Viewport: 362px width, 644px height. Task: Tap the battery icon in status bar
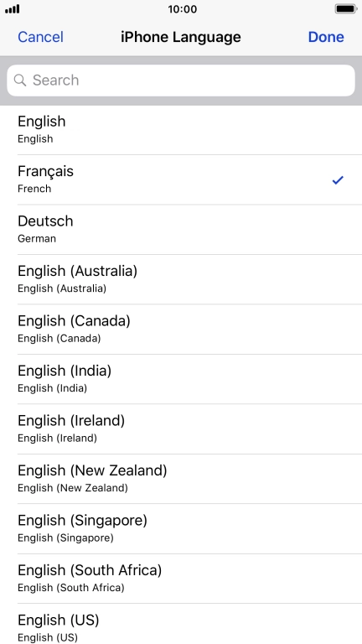(x=345, y=8)
